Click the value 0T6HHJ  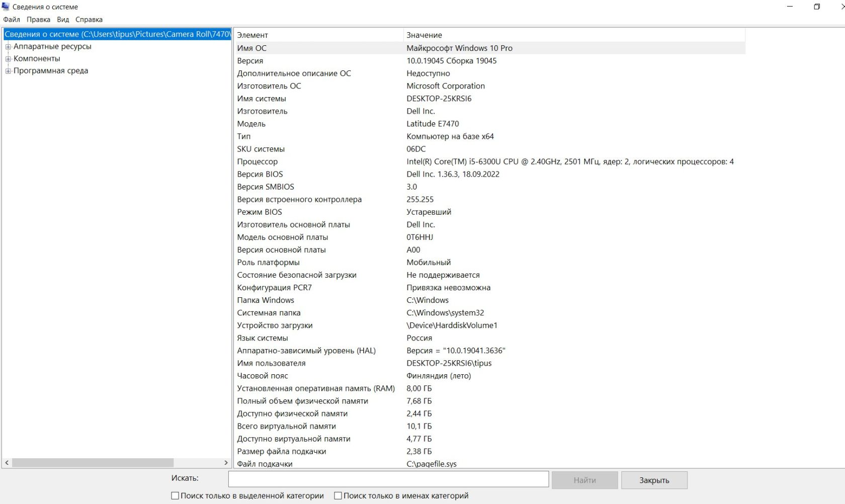coord(419,237)
